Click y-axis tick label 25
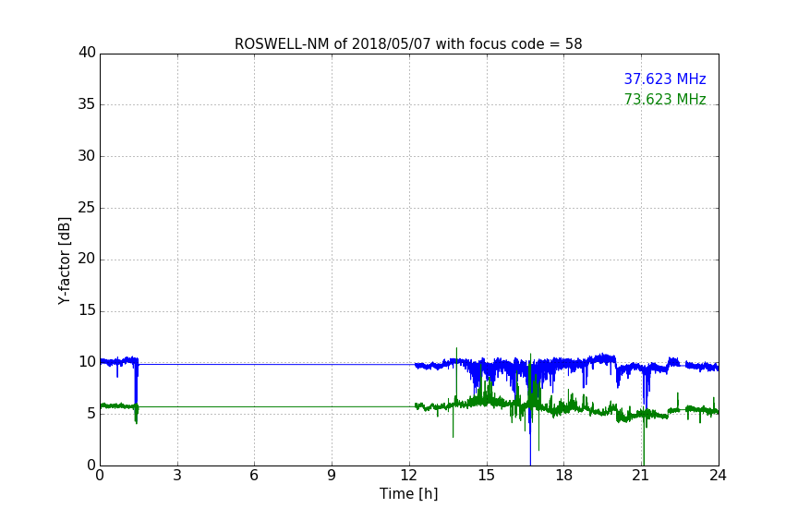The height and width of the screenshot is (532, 798). (87, 208)
